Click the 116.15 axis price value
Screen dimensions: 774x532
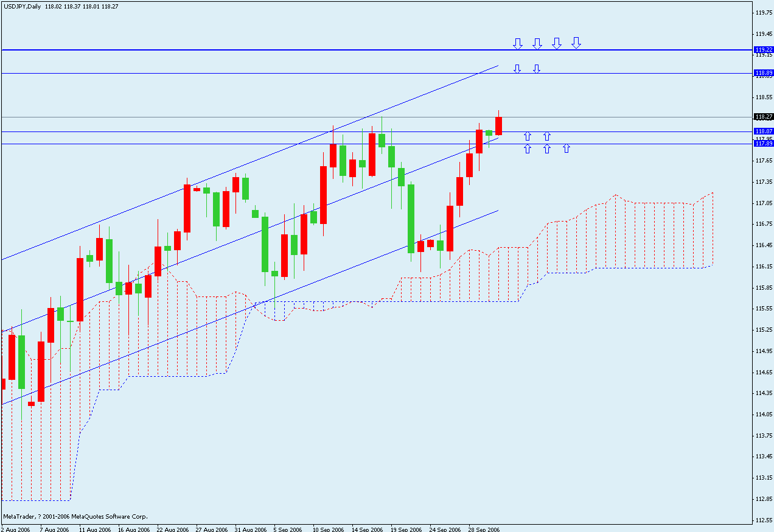(x=764, y=267)
